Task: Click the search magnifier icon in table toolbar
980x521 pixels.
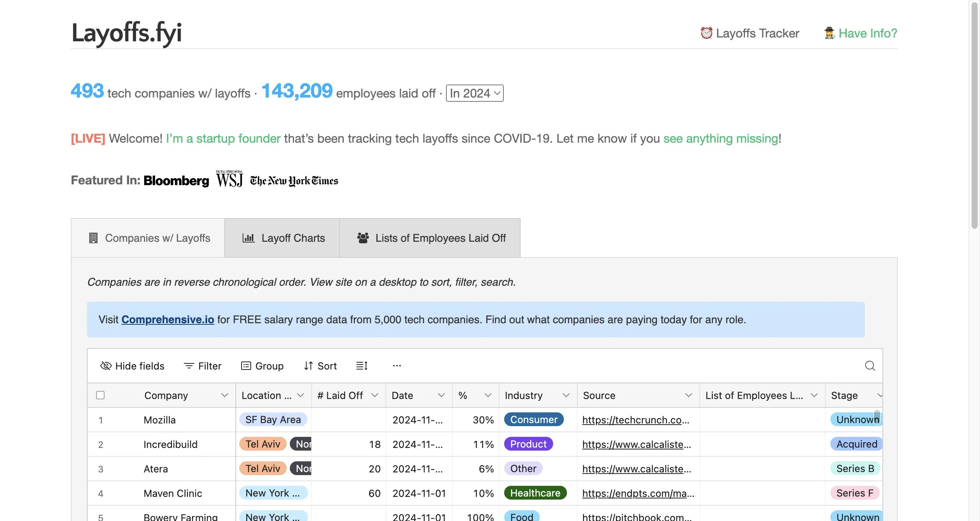Action: [x=870, y=366]
